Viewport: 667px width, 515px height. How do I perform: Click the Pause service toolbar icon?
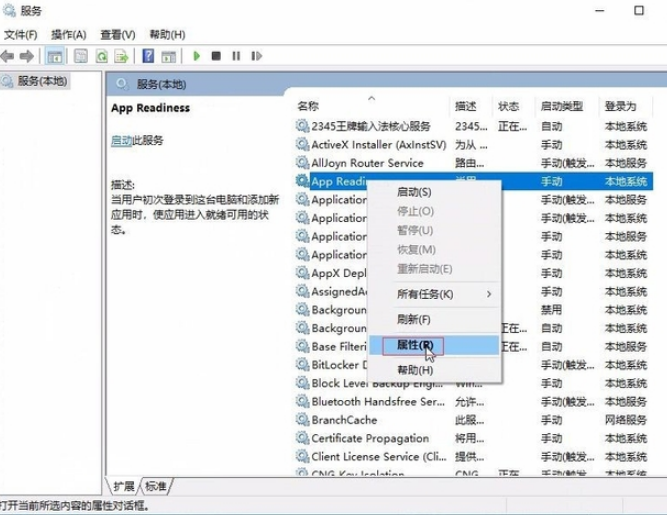point(236,56)
